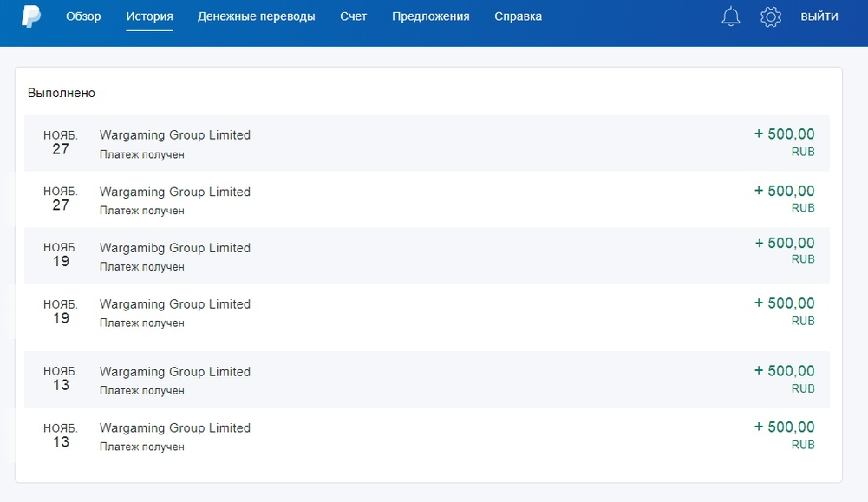Select the История tab
The width and height of the screenshot is (868, 502).
tap(149, 16)
